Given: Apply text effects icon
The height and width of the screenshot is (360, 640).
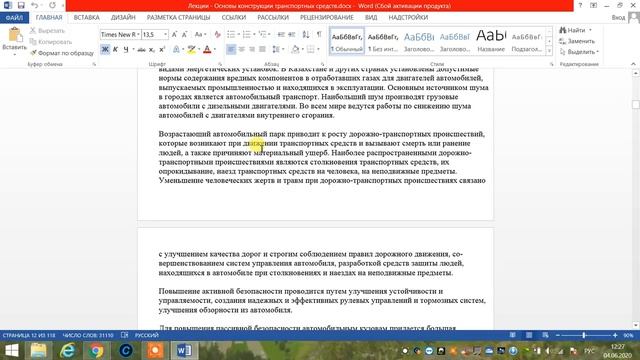Looking at the screenshot, I should [x=176, y=49].
